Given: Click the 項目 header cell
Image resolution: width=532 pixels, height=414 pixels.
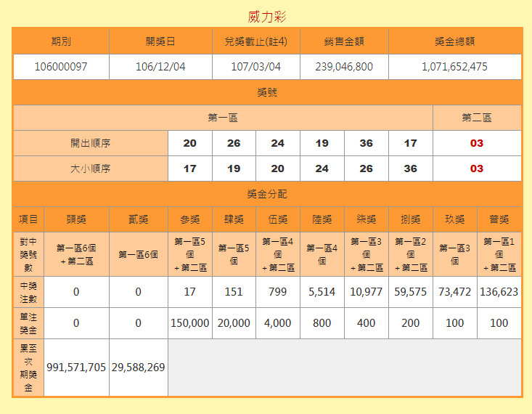Looking at the screenshot, I should [x=28, y=219].
